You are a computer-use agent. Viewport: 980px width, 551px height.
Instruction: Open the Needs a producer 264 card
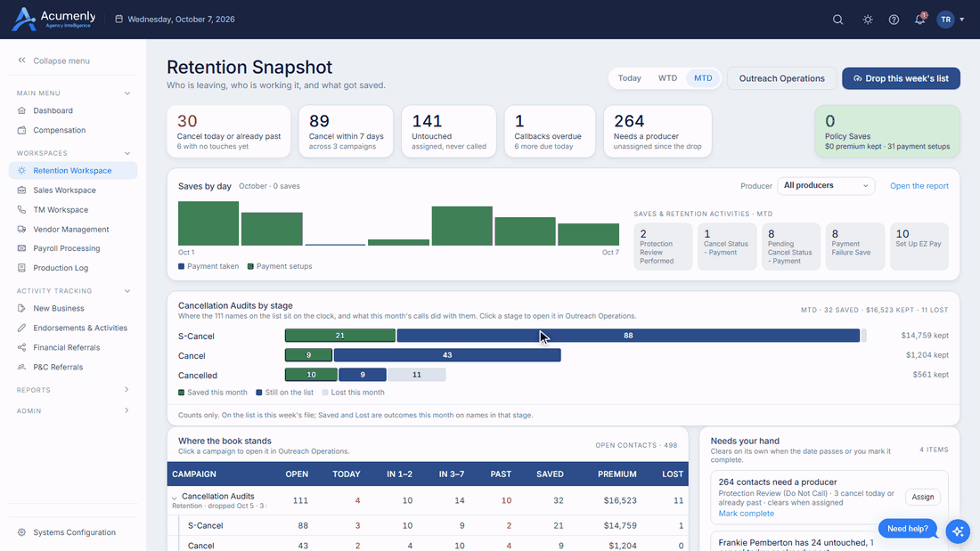pos(657,131)
